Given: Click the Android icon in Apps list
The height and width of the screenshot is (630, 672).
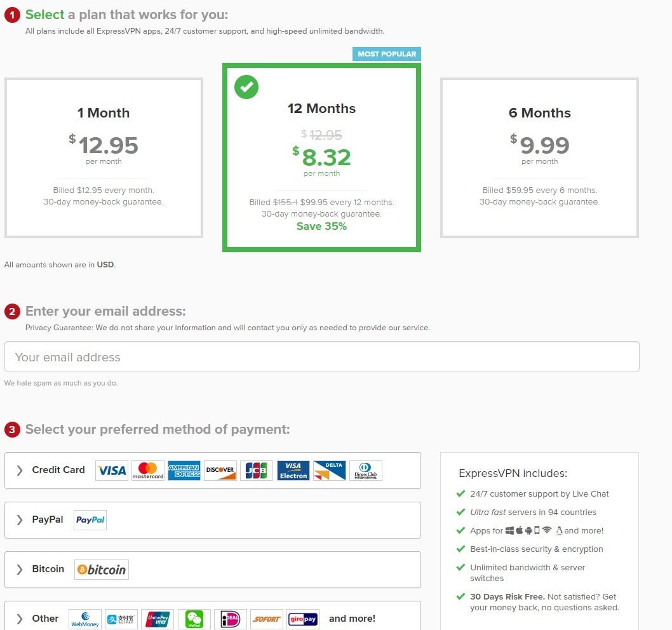Looking at the screenshot, I should pyautogui.click(x=528, y=530).
